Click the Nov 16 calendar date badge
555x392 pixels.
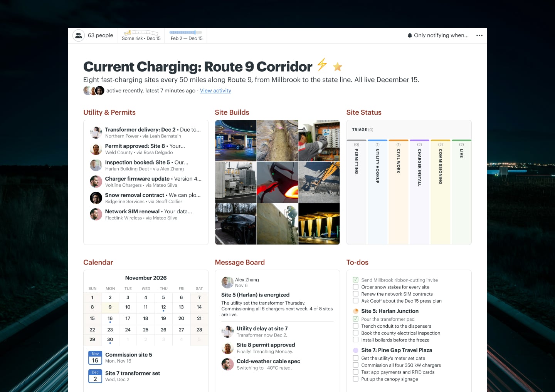pos(95,358)
